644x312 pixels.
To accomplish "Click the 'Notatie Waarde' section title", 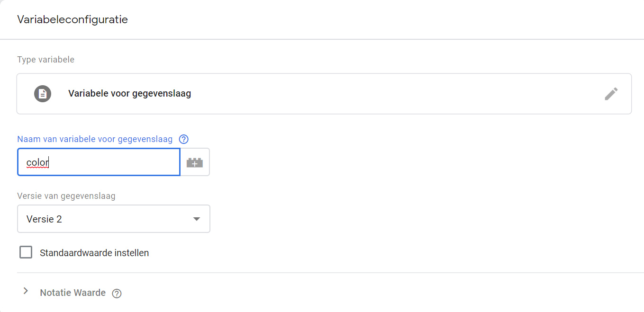I will [73, 293].
